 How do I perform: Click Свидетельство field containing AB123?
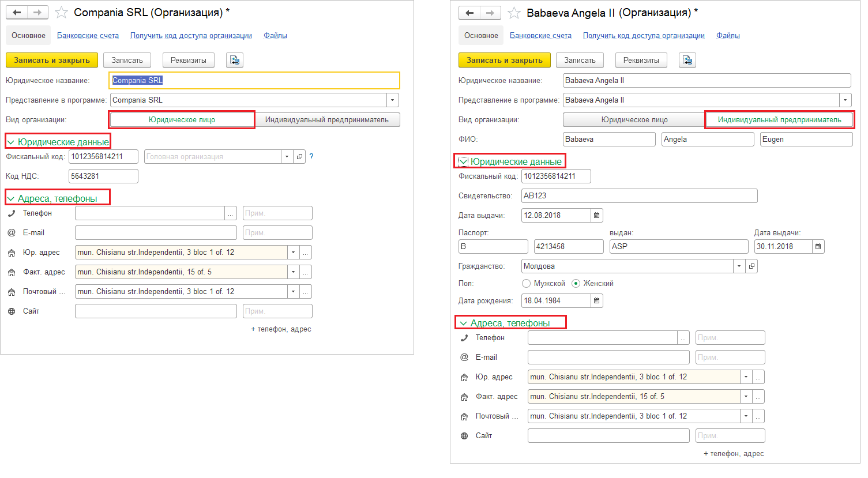coord(640,196)
